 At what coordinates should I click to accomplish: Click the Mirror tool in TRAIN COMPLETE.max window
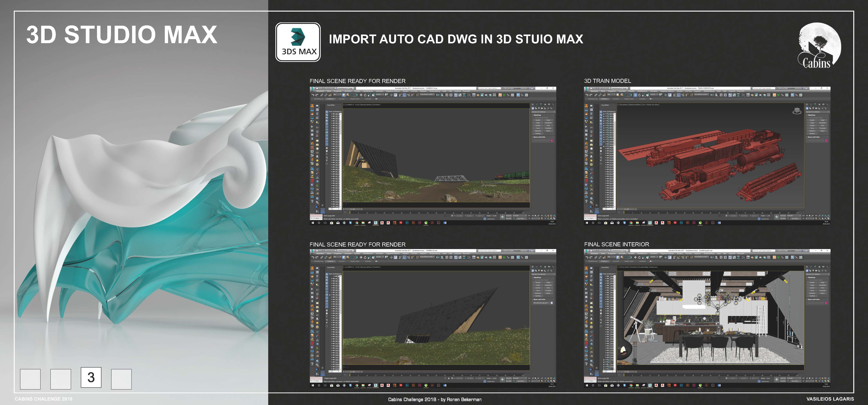(712, 95)
